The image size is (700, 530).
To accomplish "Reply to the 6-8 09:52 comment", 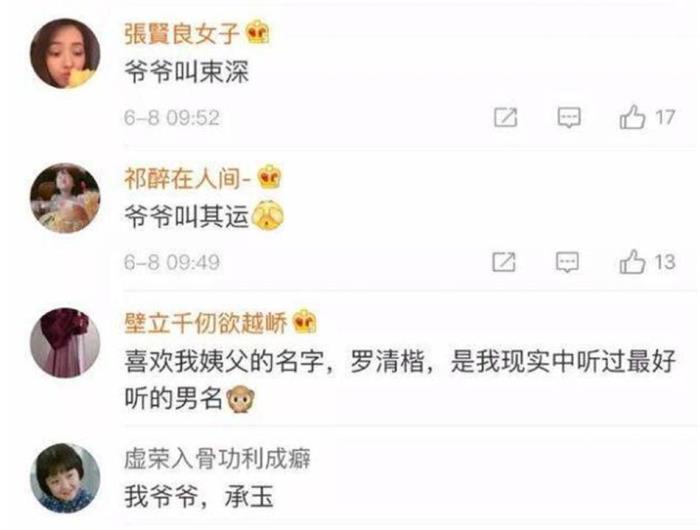I will (569, 117).
